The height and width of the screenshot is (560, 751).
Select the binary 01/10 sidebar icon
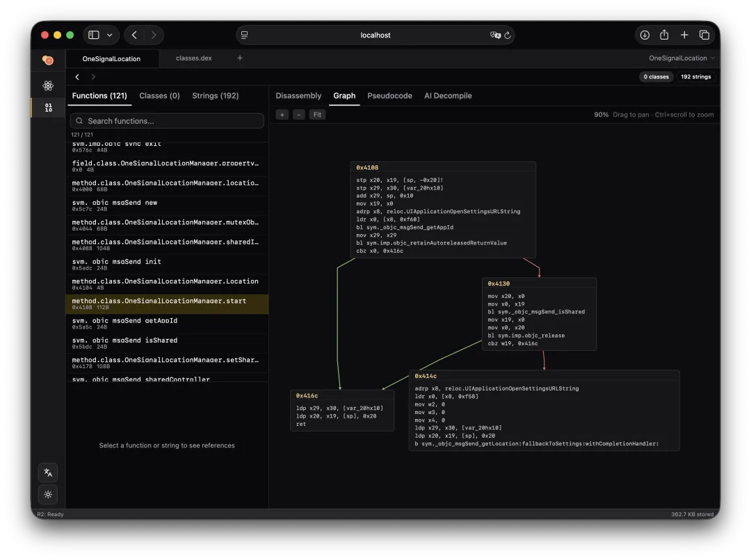[x=49, y=108]
